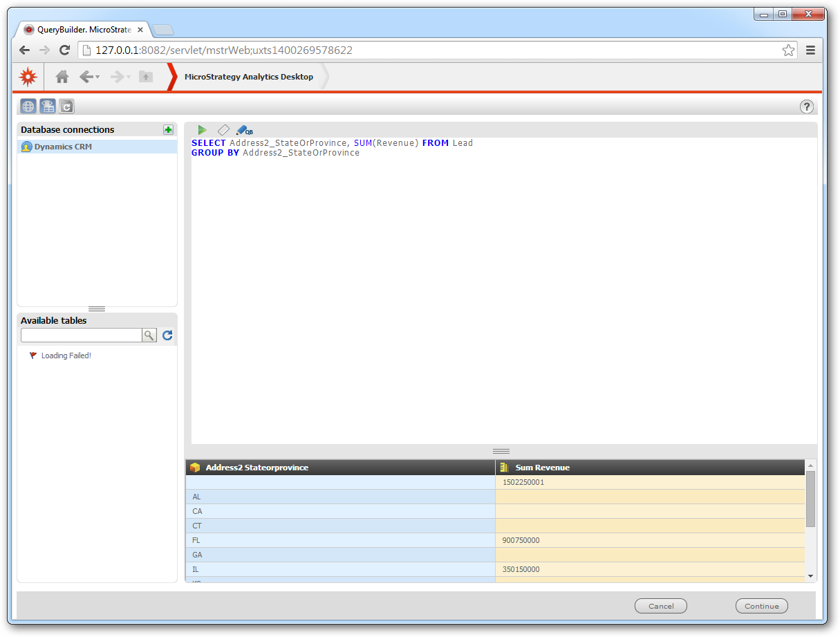The height and width of the screenshot is (637, 840).
Task: Open the Chrome menu button
Action: coord(811,50)
